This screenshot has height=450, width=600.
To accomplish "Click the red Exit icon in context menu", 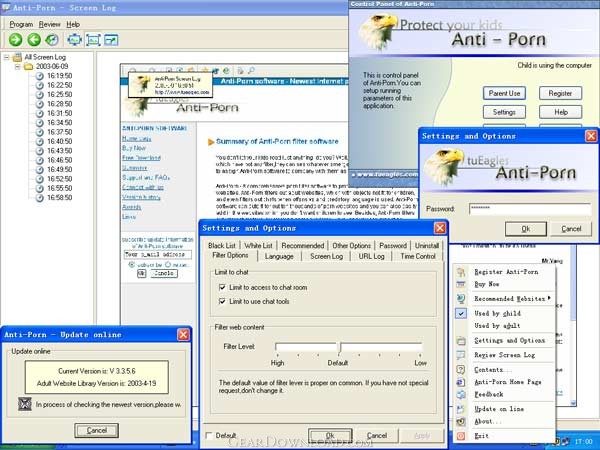I will [x=461, y=436].
